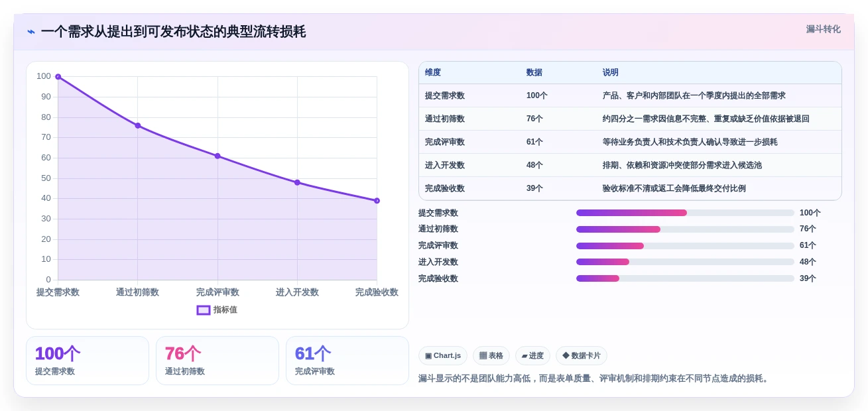868x411 pixels.
Task: Click the description starting 约四分之一需求
Action: point(706,119)
